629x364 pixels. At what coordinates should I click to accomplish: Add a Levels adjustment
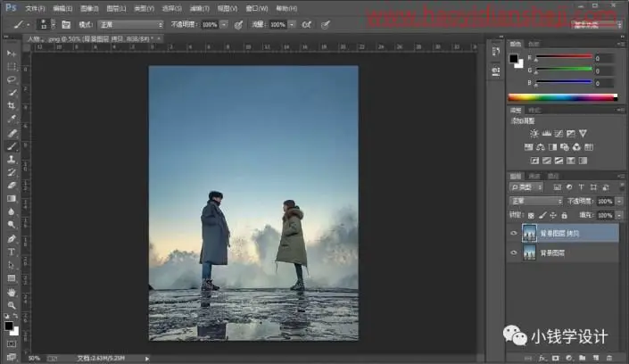click(x=546, y=133)
